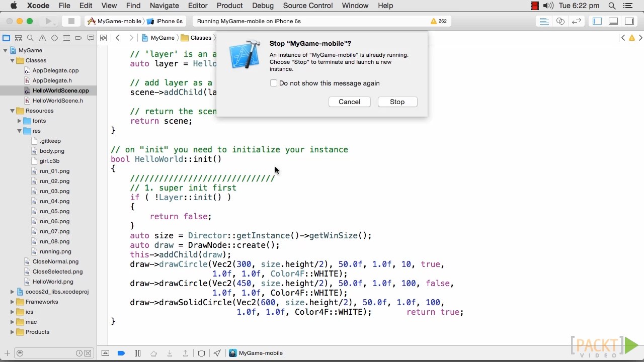Toggle breakpoints activation in debug bar
Screen dimensions: 644x362
[x=121, y=353]
